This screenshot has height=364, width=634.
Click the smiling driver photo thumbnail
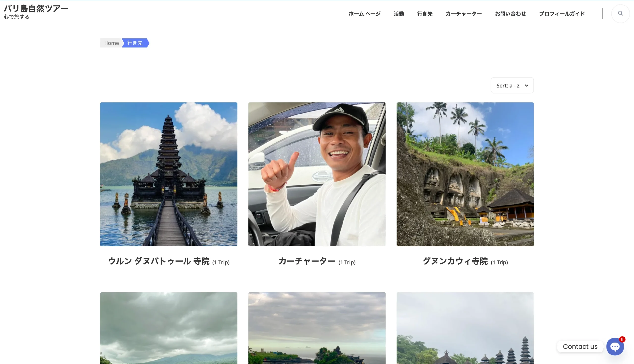coord(317,174)
